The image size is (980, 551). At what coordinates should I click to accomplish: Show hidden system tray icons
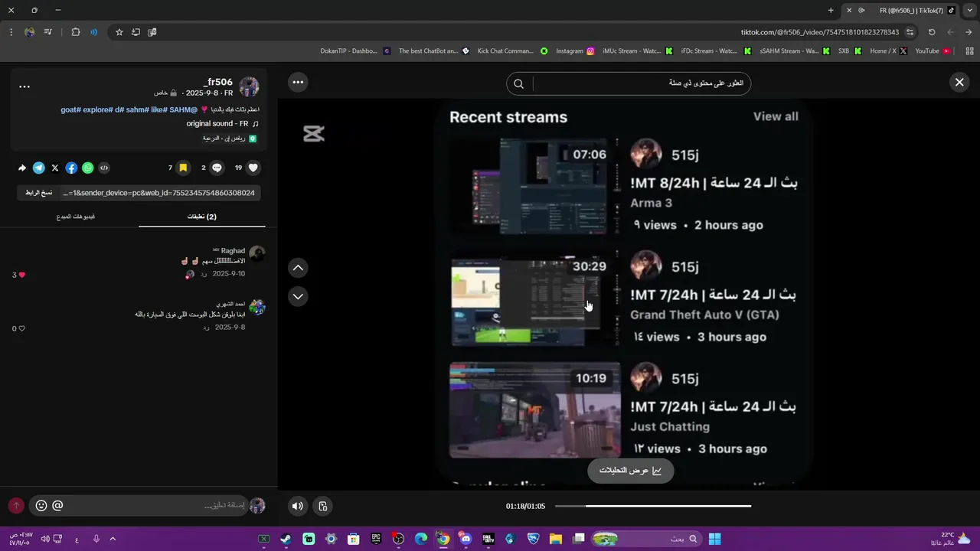point(113,539)
